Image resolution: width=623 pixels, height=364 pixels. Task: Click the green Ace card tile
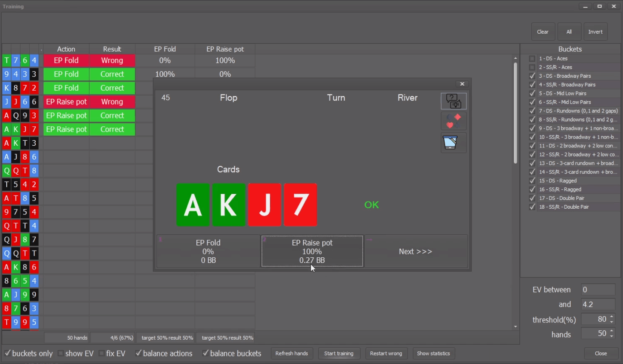193,205
